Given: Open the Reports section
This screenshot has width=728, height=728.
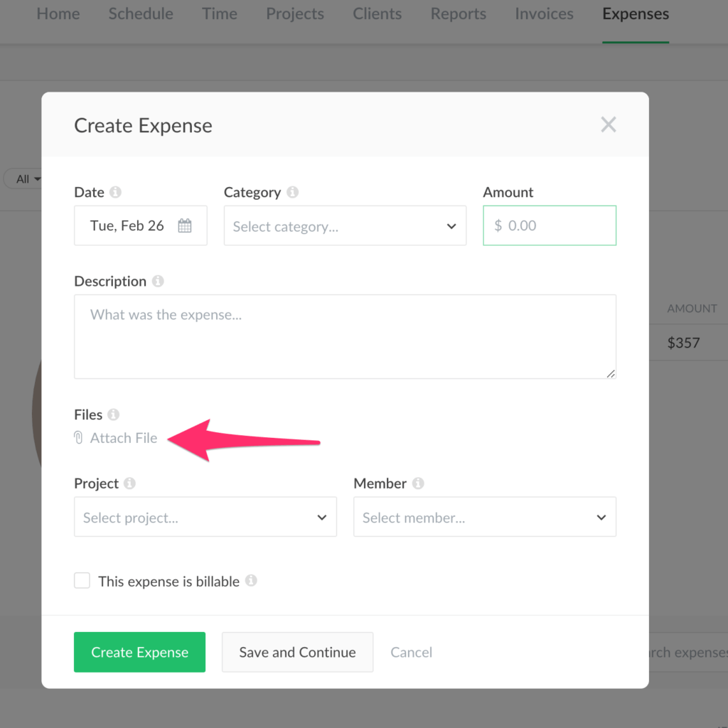Looking at the screenshot, I should click(x=458, y=14).
